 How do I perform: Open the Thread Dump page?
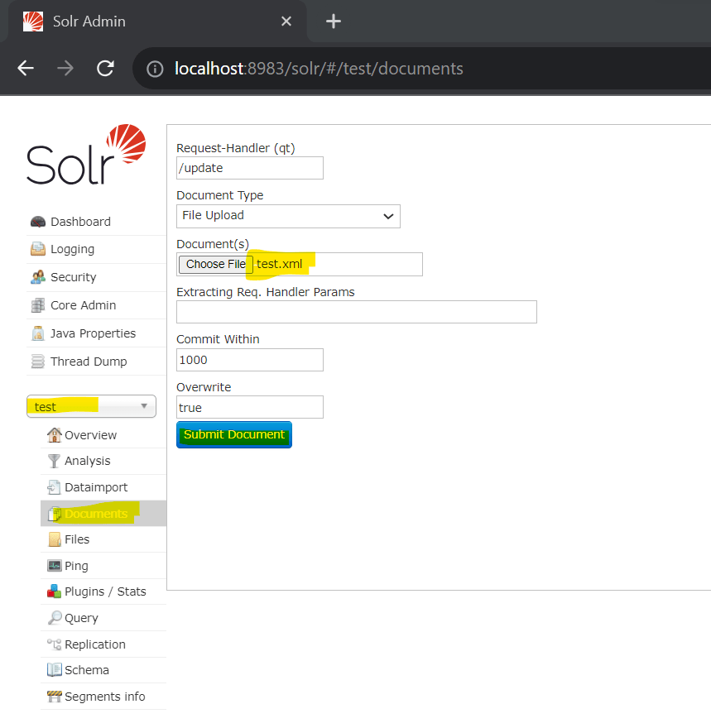click(89, 362)
